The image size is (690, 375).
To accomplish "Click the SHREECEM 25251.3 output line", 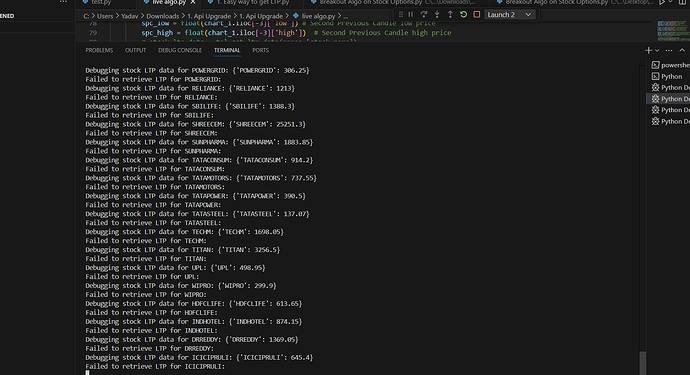I will click(195, 124).
